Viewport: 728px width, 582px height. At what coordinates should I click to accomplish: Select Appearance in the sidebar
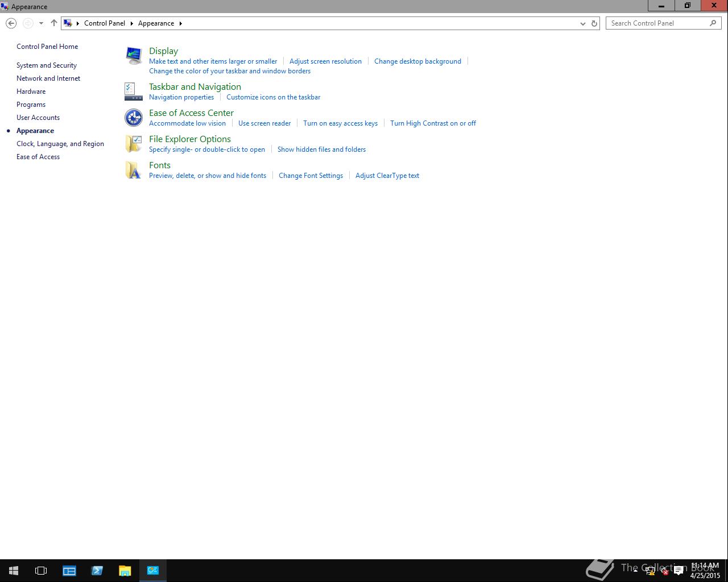(x=35, y=131)
